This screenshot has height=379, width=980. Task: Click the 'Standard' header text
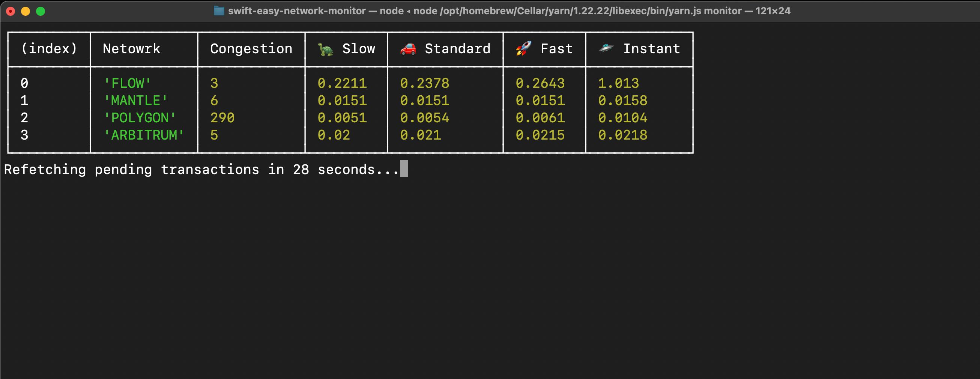tap(458, 49)
